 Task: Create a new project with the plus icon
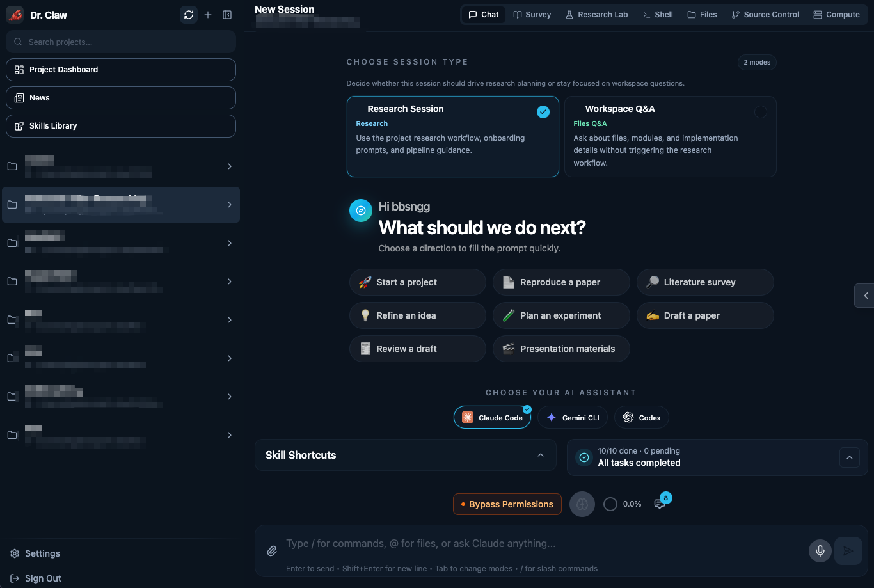point(208,14)
